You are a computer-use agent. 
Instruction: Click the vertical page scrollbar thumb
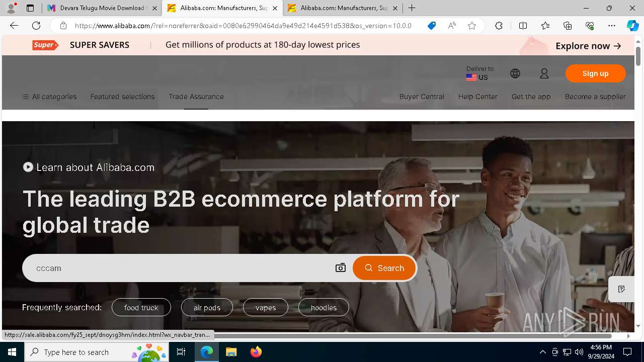click(x=638, y=55)
